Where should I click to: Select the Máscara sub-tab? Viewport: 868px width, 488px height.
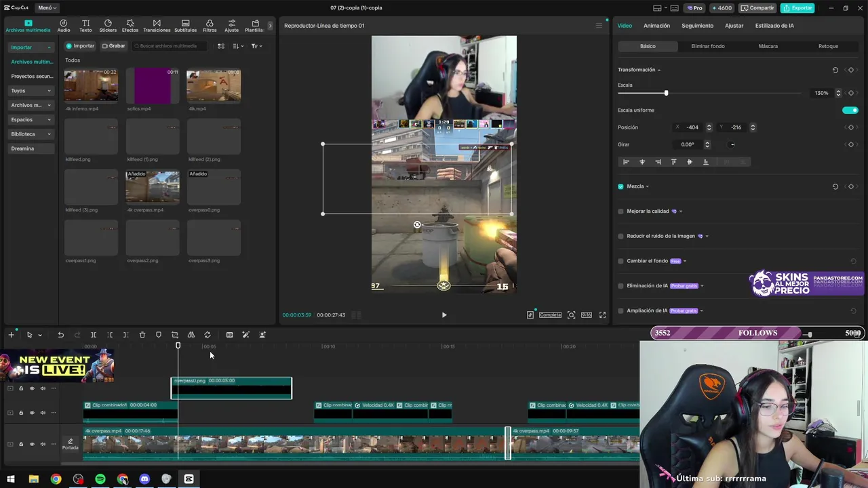pyautogui.click(x=768, y=46)
